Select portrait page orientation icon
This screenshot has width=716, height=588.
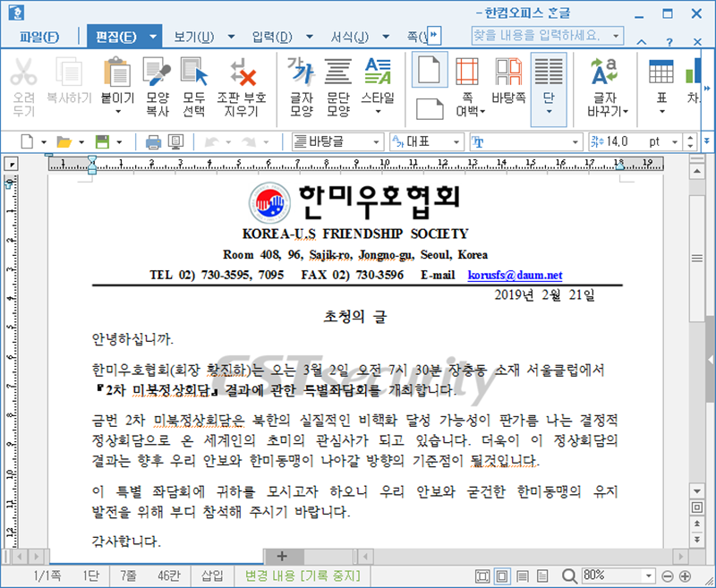(x=430, y=70)
